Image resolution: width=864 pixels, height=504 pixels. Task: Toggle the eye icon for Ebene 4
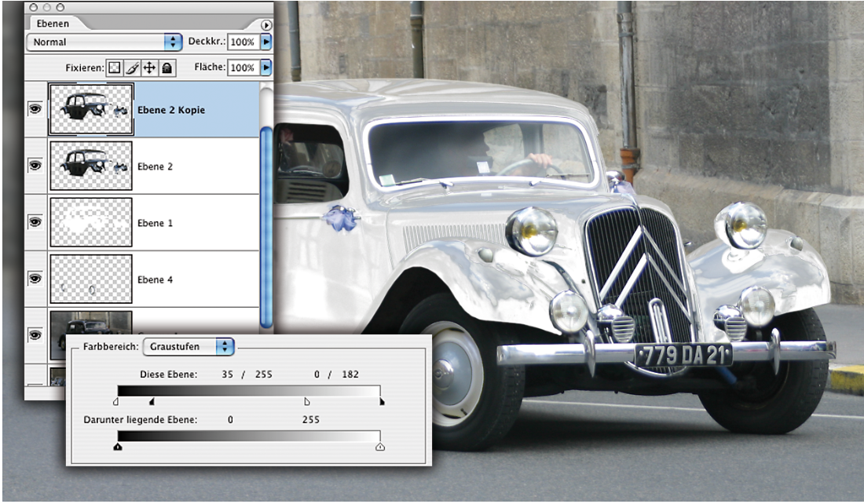(x=35, y=279)
